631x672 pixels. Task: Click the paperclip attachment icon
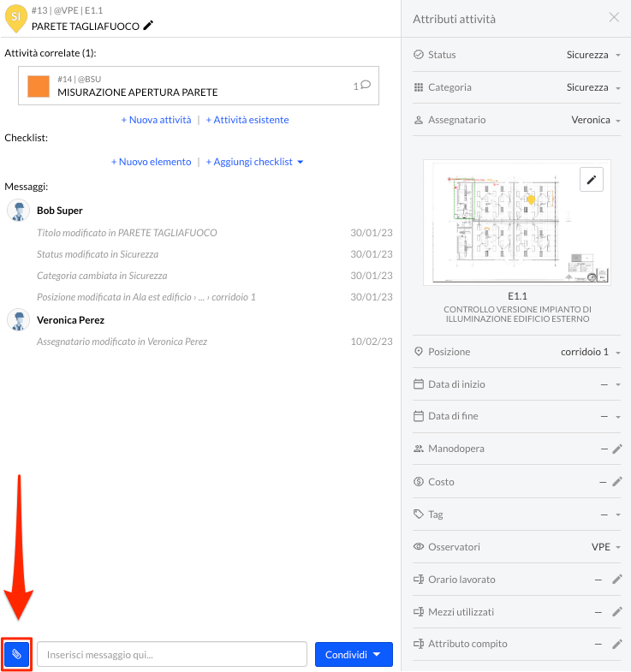16,654
